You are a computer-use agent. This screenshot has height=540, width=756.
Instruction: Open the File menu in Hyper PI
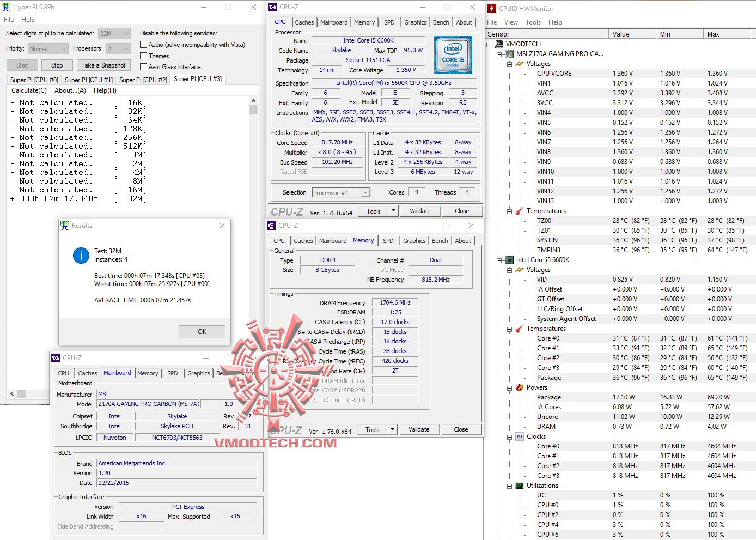[9, 20]
